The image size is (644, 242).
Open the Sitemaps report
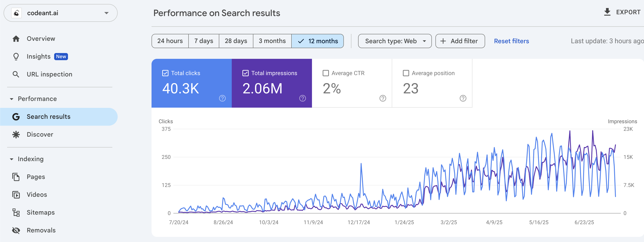point(41,213)
